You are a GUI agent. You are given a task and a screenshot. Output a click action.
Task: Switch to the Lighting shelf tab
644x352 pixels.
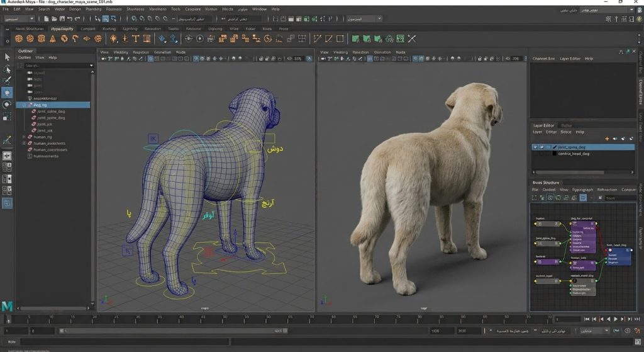[x=130, y=29]
